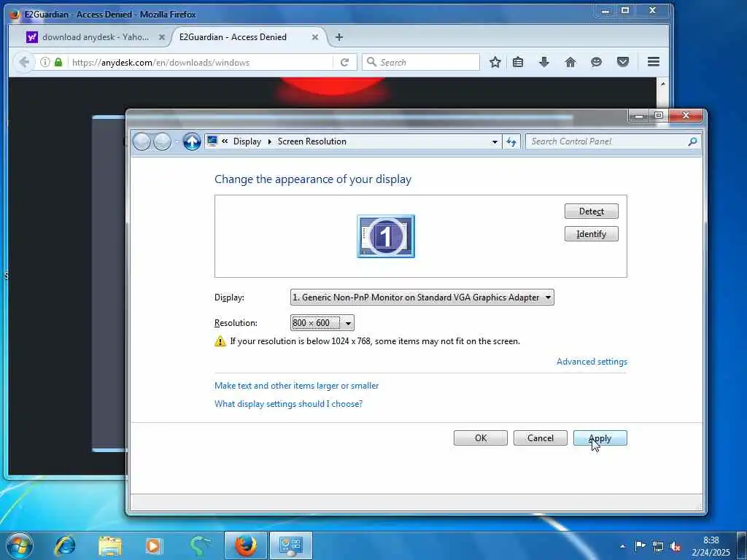
Task: Open What display settings should I choose link
Action: click(288, 404)
